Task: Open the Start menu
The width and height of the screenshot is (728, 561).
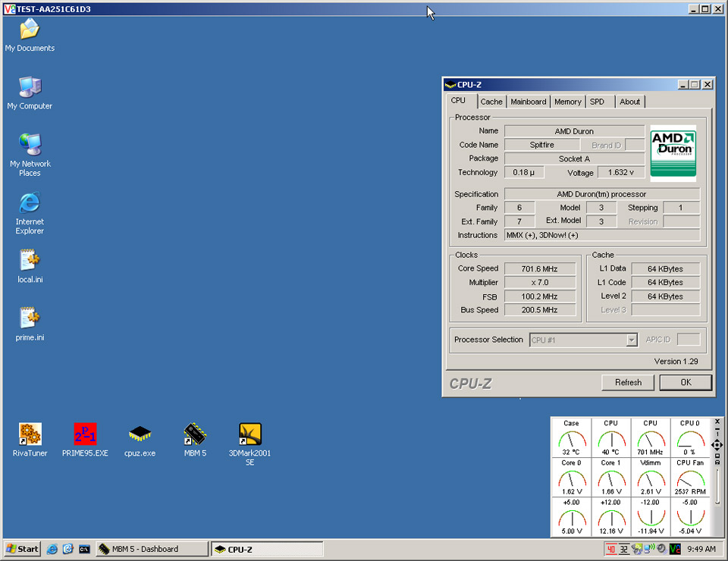Action: pyautogui.click(x=22, y=549)
